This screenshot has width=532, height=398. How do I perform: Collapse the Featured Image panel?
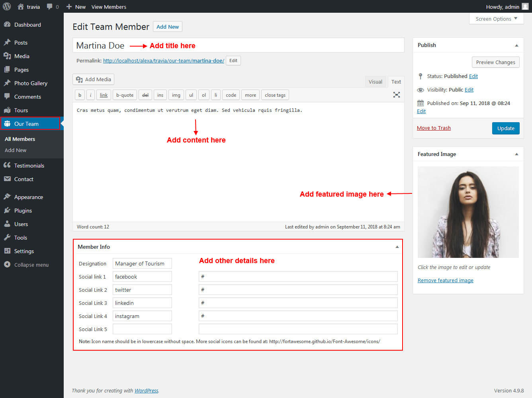516,154
